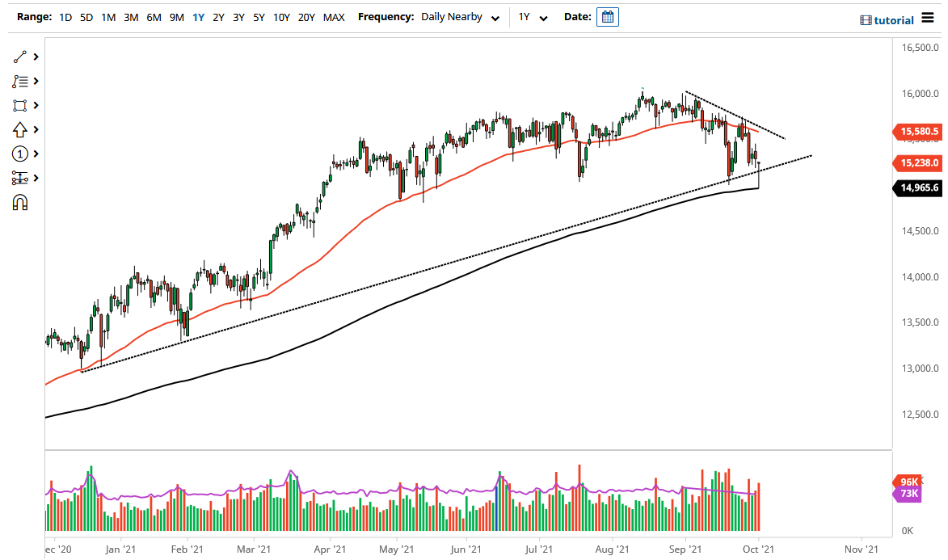Select the price measurement tool

point(21,178)
